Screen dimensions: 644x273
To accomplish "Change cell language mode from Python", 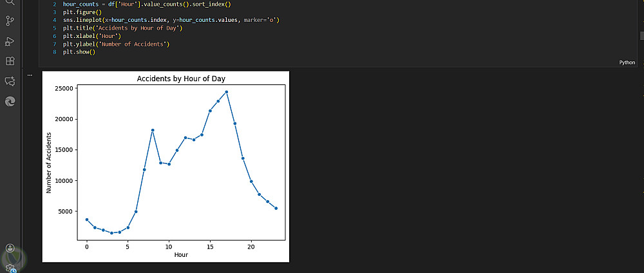I will [x=627, y=62].
